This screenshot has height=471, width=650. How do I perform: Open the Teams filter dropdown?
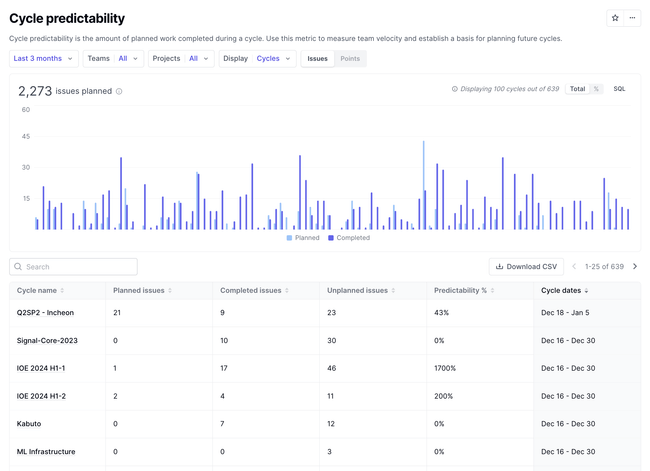point(113,58)
